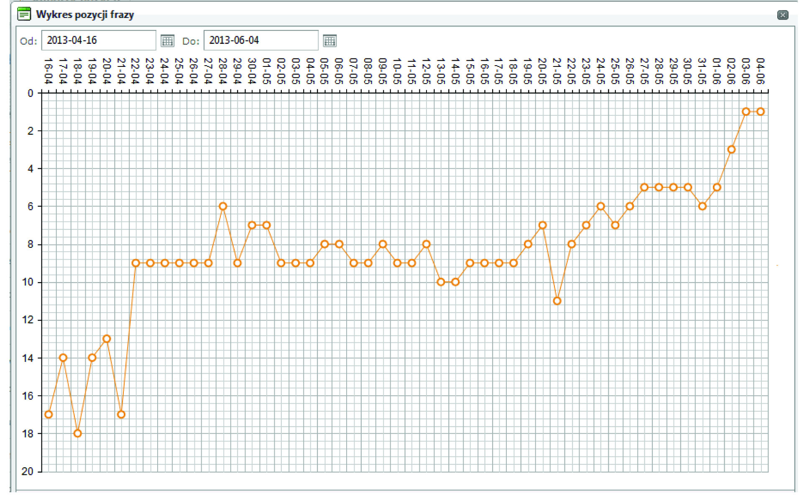Click the green chart window icon in title bar
The image size is (812, 504).
click(24, 14)
